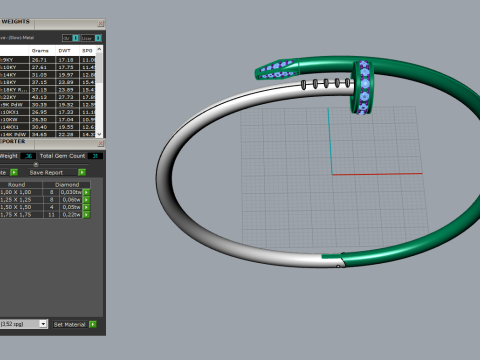Click the 19.55 DWT cell
480x360 pixels.
pyautogui.click(x=66, y=127)
